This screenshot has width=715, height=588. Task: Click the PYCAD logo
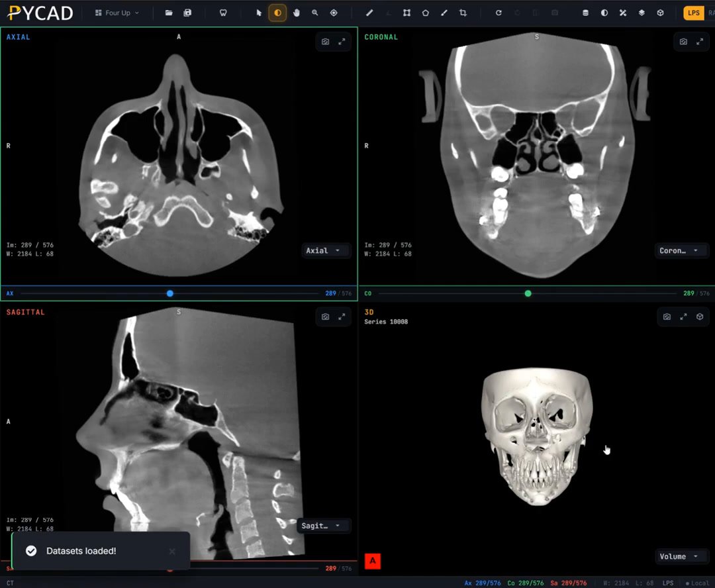tap(40, 13)
